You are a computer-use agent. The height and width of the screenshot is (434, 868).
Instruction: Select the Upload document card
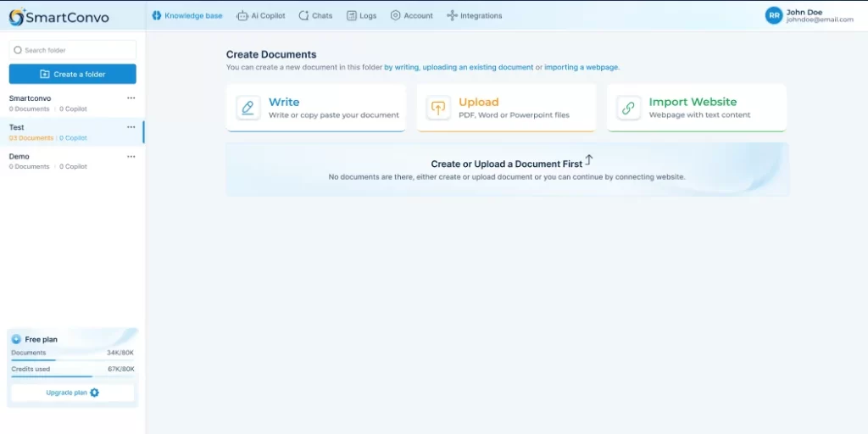[x=507, y=108]
